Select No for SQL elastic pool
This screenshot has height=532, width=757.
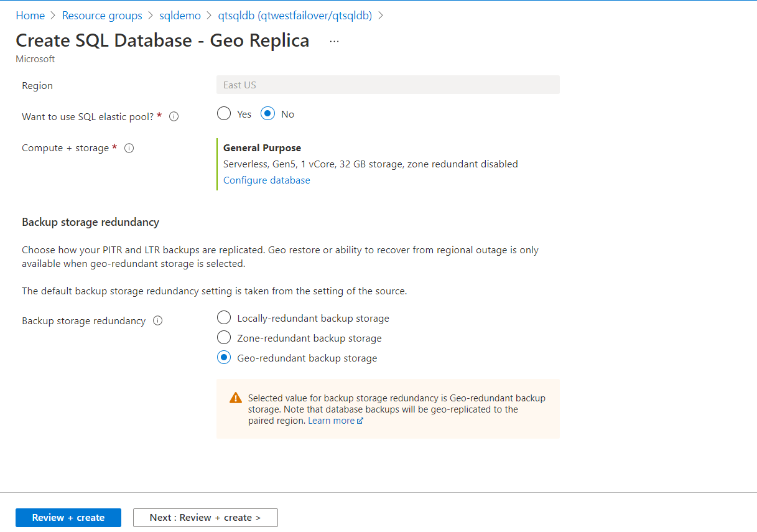pyautogui.click(x=267, y=114)
